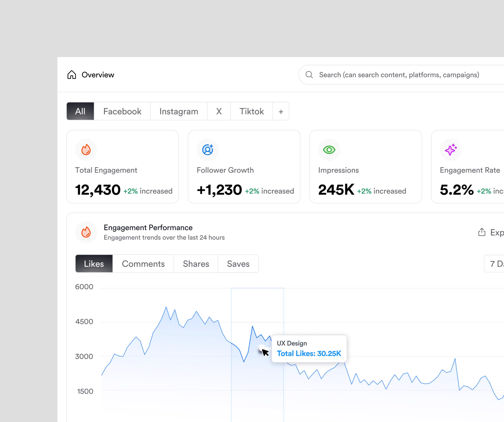Open the 7 Days range dropdown
This screenshot has width=504, height=422.
tap(494, 264)
